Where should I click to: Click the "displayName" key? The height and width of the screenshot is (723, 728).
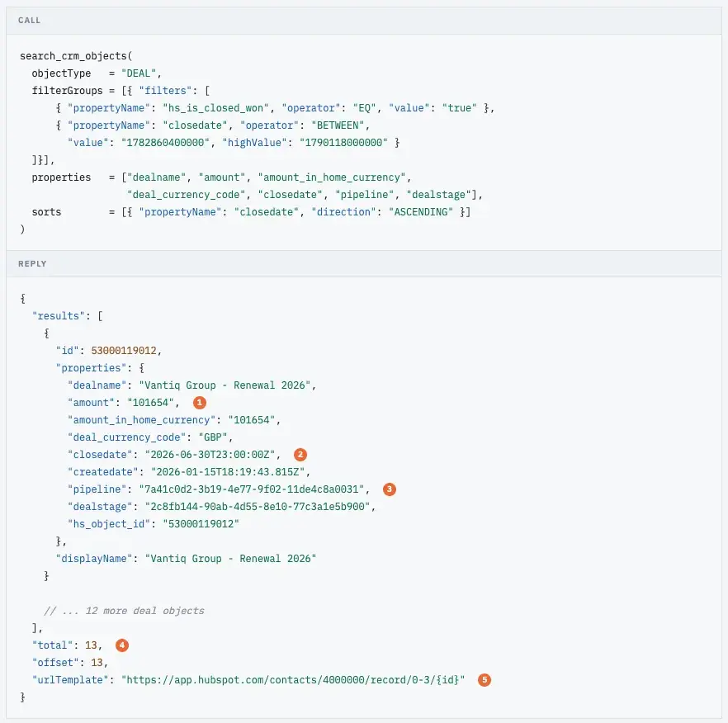(x=94, y=559)
